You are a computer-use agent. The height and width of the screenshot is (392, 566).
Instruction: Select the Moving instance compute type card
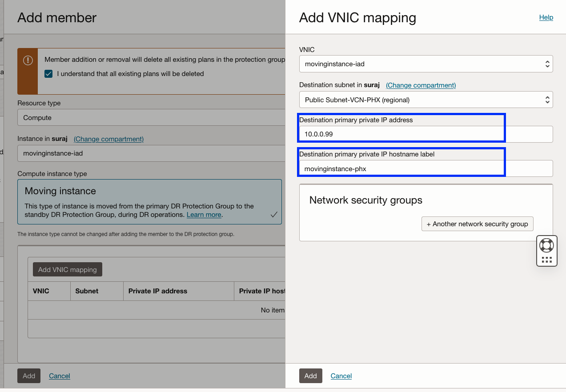(149, 202)
